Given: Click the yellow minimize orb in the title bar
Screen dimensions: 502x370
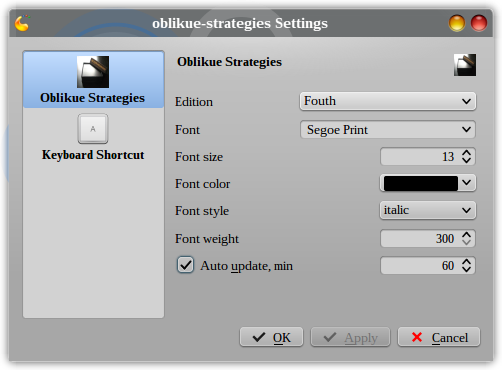Looking at the screenshot, I should [x=457, y=23].
